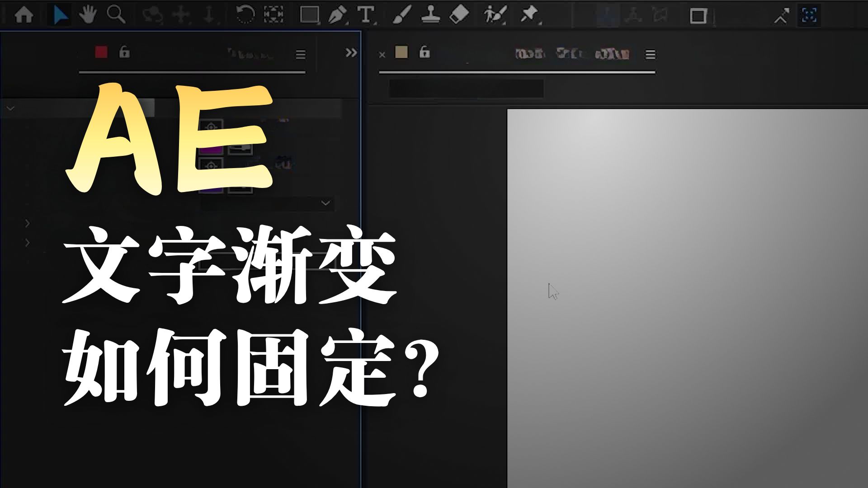Click inside the gray composition viewer
The width and height of the screenshot is (868, 488).
(687, 298)
